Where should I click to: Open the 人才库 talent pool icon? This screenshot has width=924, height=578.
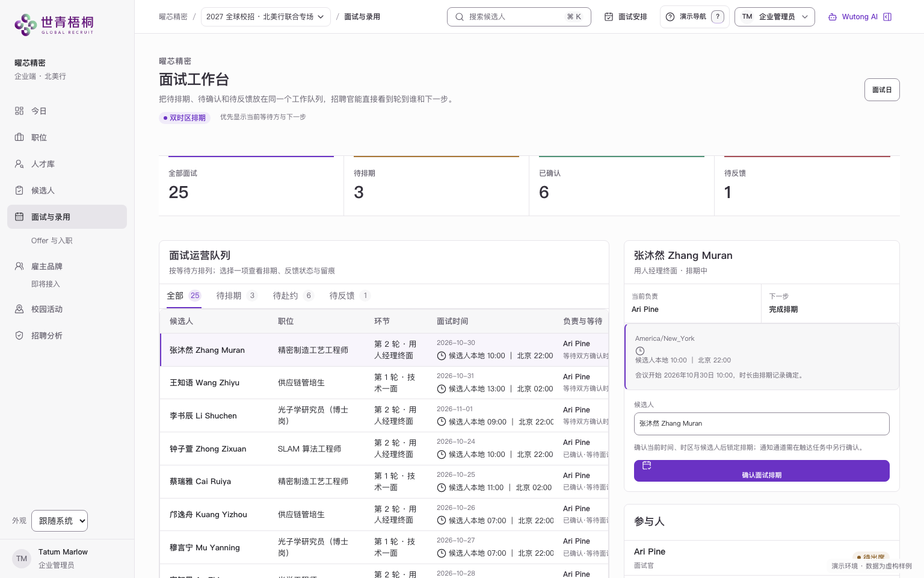[x=19, y=164]
